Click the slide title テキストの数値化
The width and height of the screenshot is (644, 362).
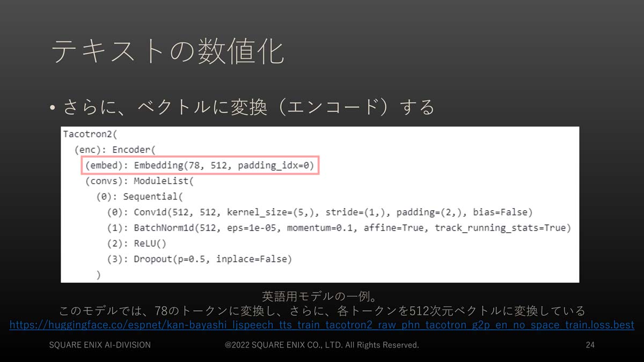pos(167,52)
